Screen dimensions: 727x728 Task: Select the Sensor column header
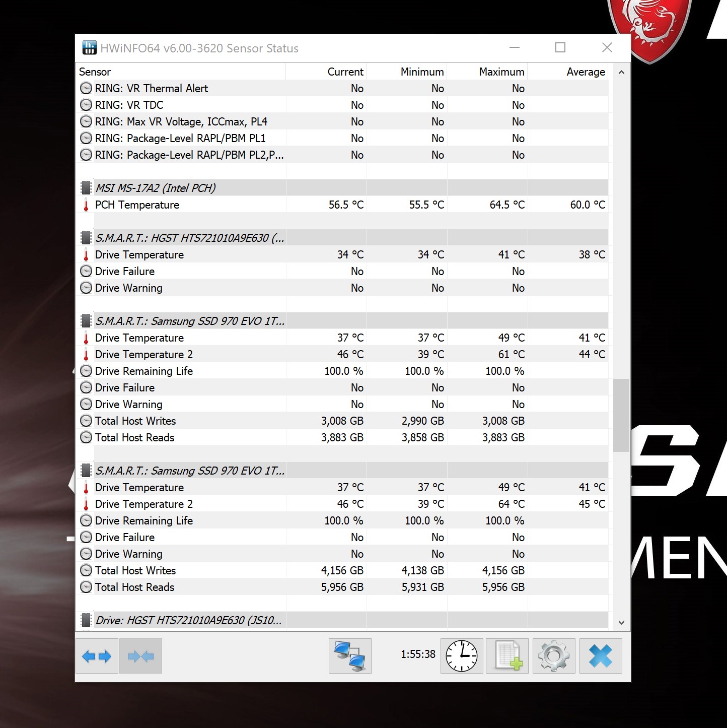click(181, 72)
